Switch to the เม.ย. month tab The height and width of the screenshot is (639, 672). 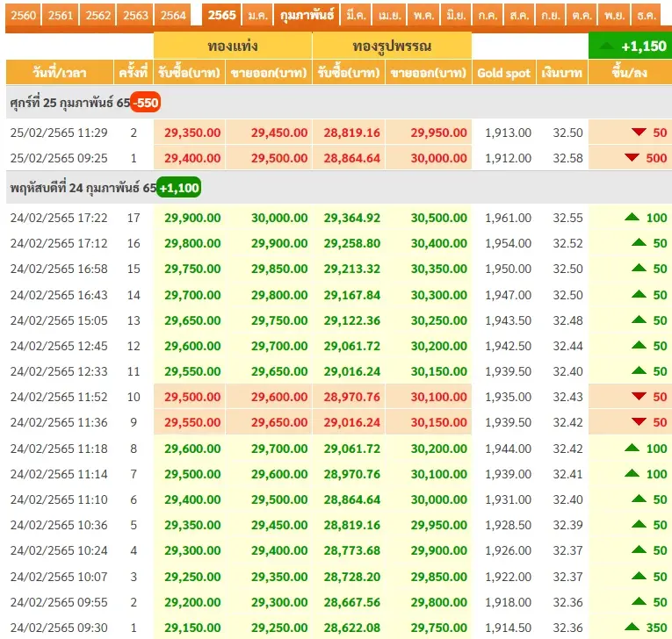pos(389,16)
